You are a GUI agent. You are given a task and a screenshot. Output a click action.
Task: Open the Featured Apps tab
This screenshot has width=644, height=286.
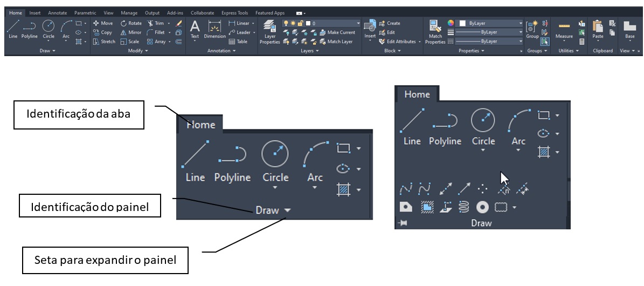(270, 13)
